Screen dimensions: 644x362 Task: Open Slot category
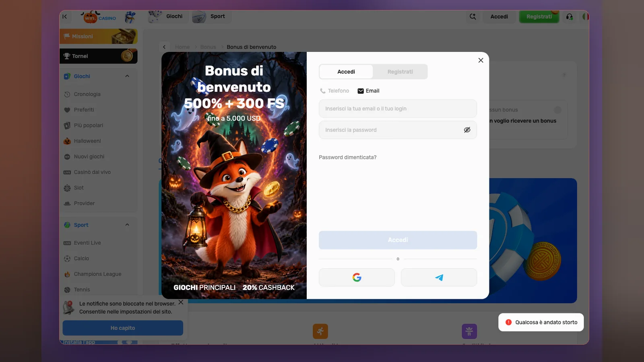click(79, 188)
